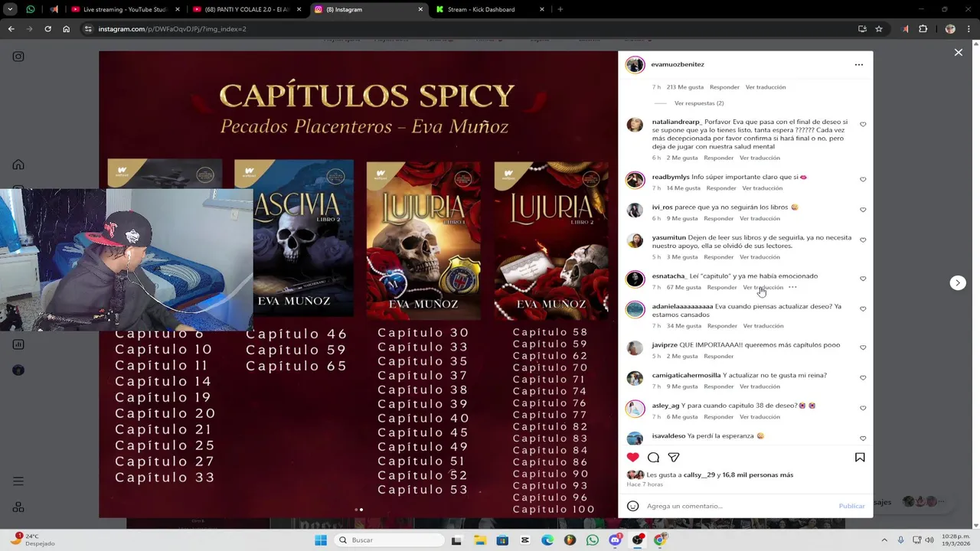Like the post with the red heart
This screenshot has height=551, width=980.
[632, 458]
